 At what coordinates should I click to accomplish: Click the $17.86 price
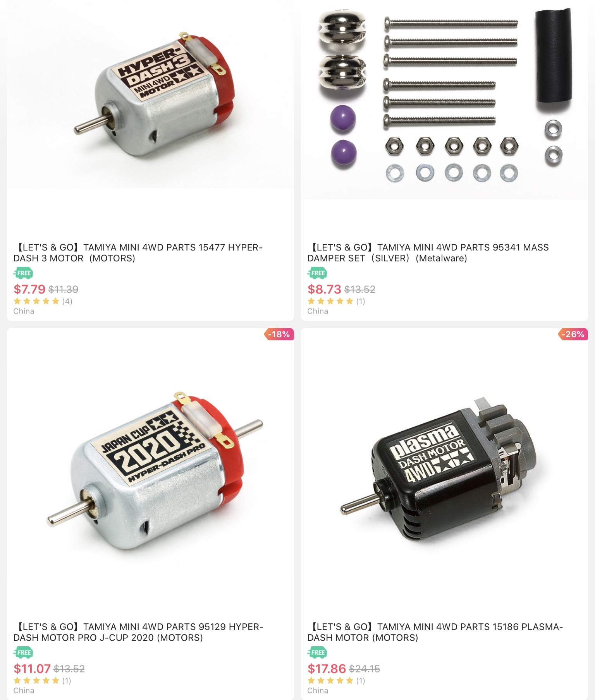[x=327, y=668]
